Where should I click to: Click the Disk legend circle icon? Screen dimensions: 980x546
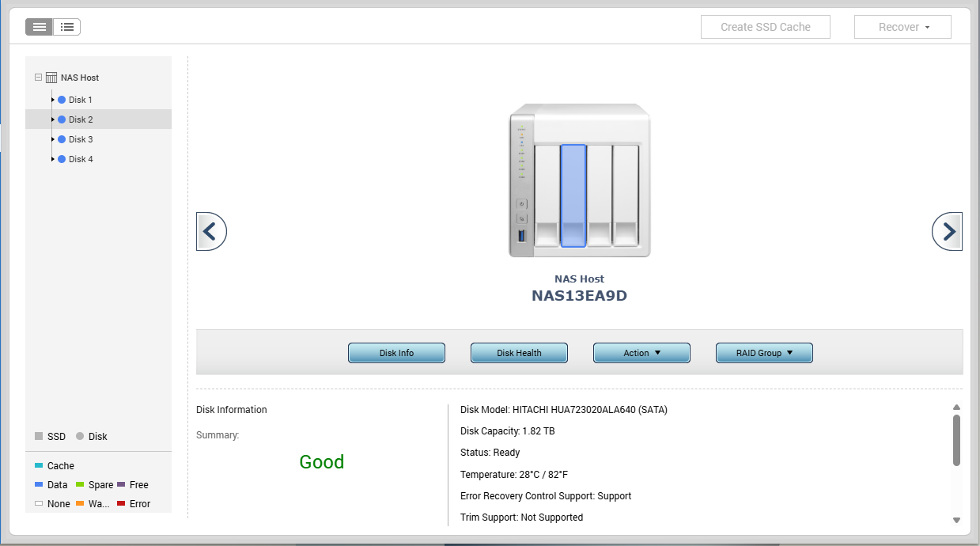(x=80, y=436)
